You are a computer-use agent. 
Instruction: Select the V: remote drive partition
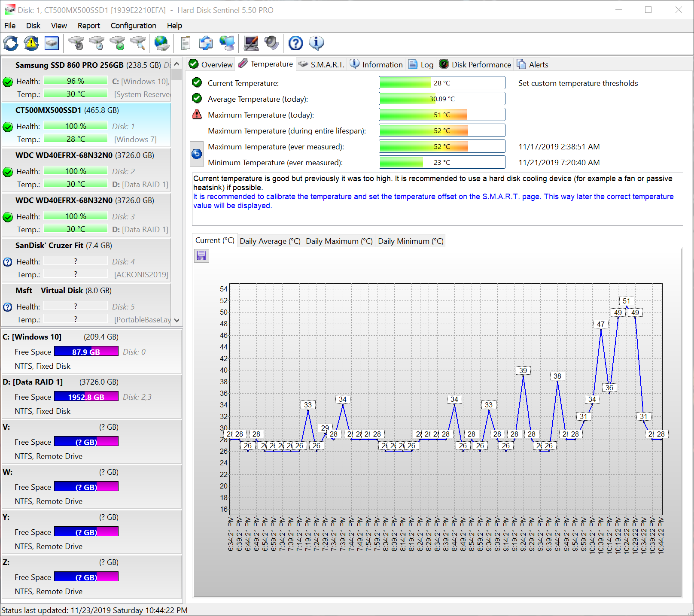91,441
